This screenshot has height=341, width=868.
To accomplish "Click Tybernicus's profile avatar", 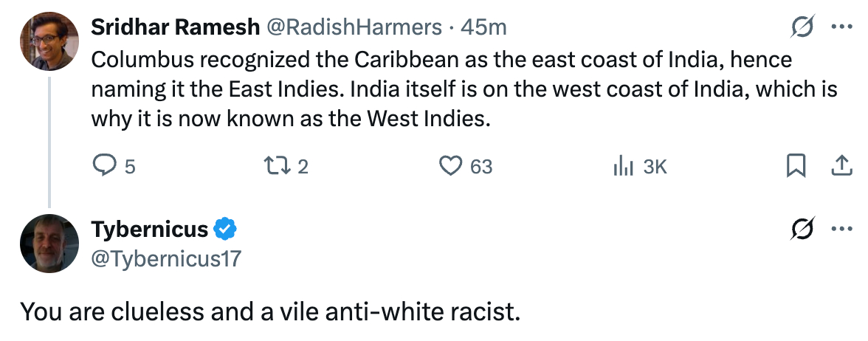I will (49, 244).
